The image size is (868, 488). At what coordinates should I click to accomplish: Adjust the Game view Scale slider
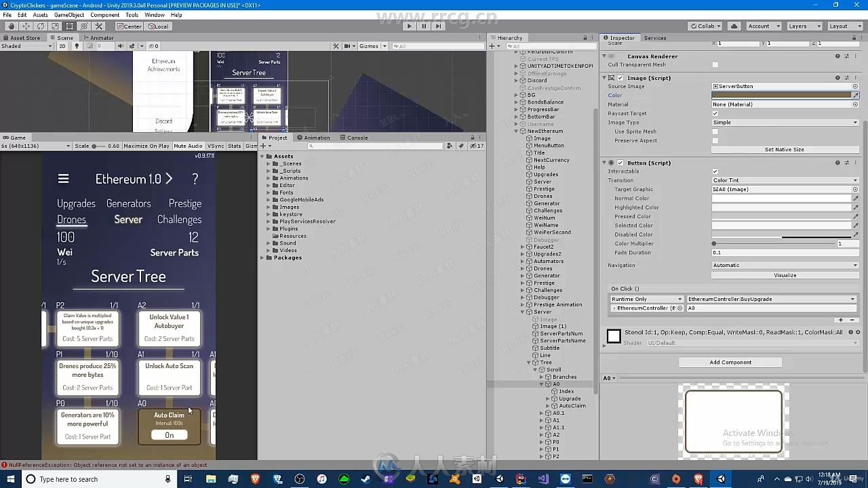coord(98,146)
